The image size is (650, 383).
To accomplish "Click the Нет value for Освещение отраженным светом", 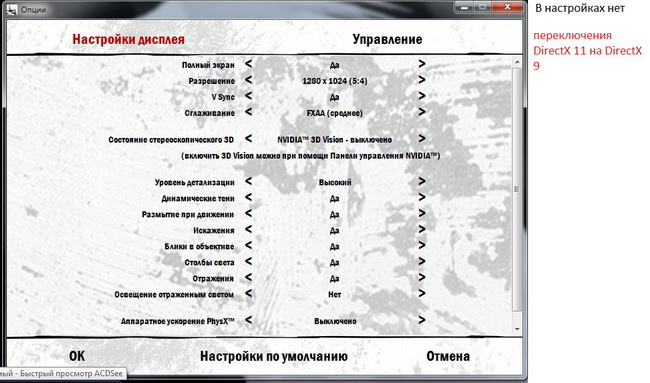I will point(335,295).
